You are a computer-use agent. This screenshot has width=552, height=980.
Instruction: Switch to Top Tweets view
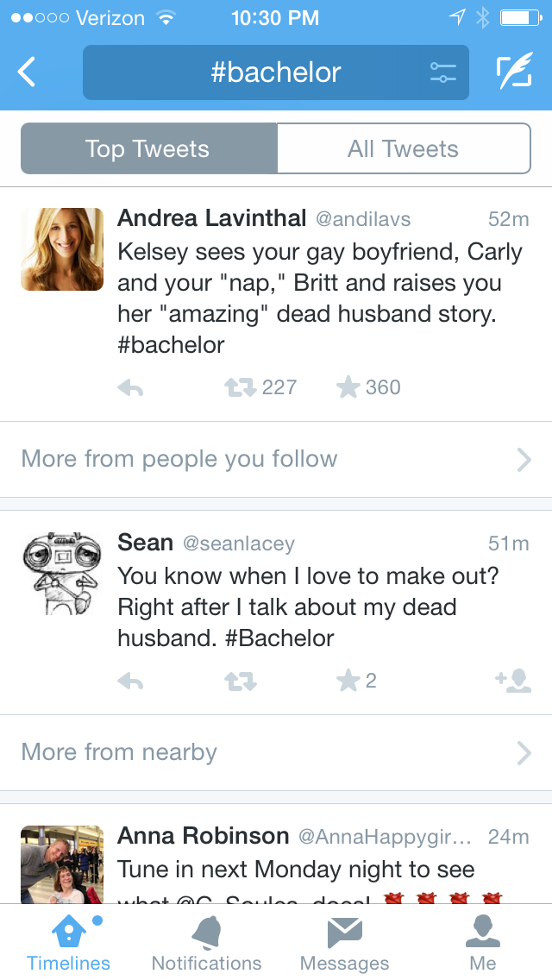(148, 148)
